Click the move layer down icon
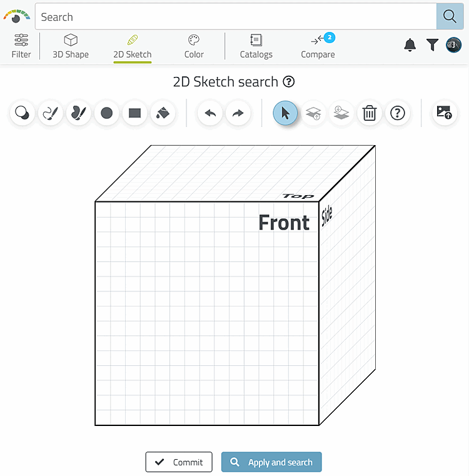This screenshot has height=476, width=469. click(x=341, y=113)
